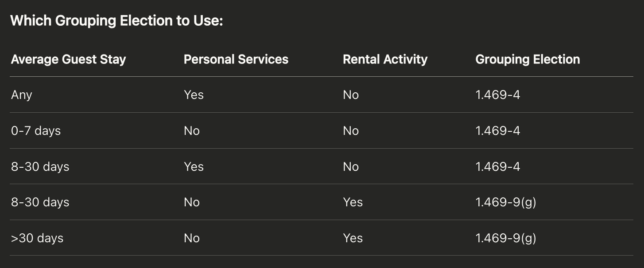Screen dimensions: 644x268
Task: Select the Average Guest Stay column header
Action: click(x=68, y=59)
